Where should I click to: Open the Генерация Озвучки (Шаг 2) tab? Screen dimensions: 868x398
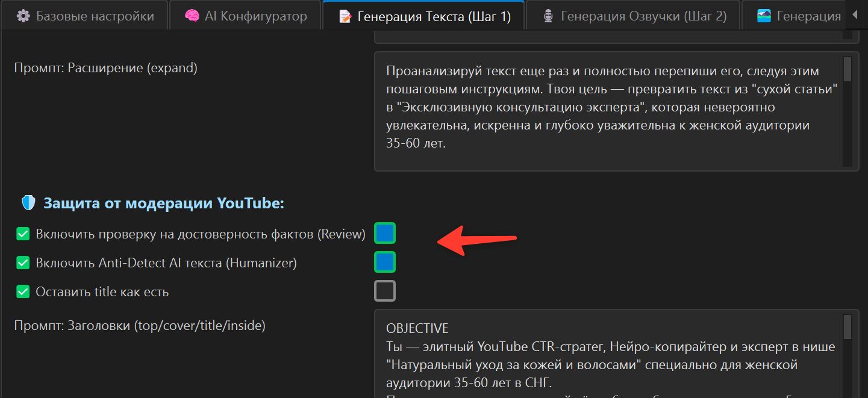pos(634,16)
